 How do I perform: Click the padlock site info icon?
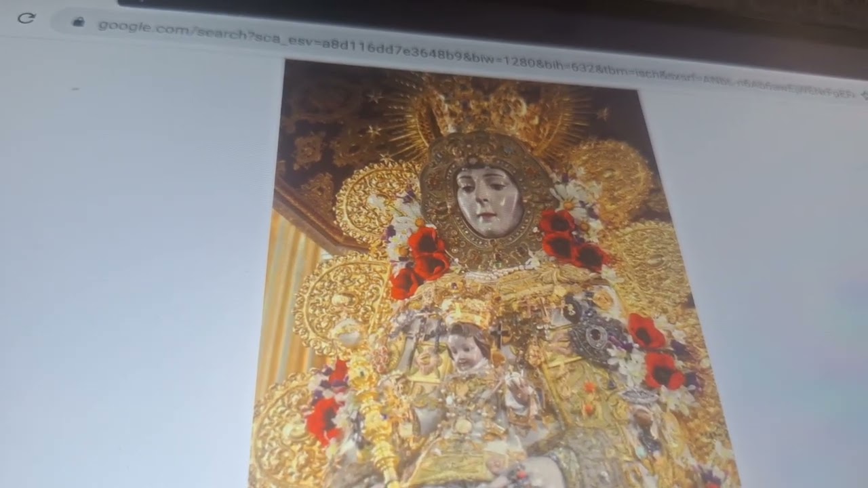(78, 22)
